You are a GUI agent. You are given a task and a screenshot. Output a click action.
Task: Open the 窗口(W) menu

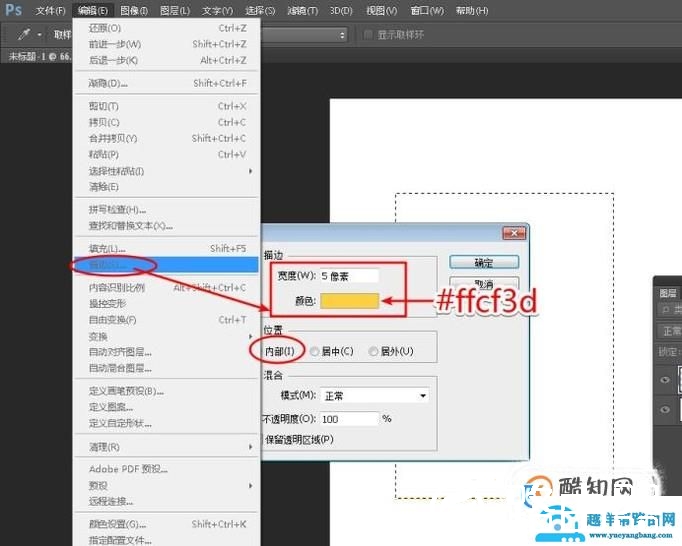427,10
